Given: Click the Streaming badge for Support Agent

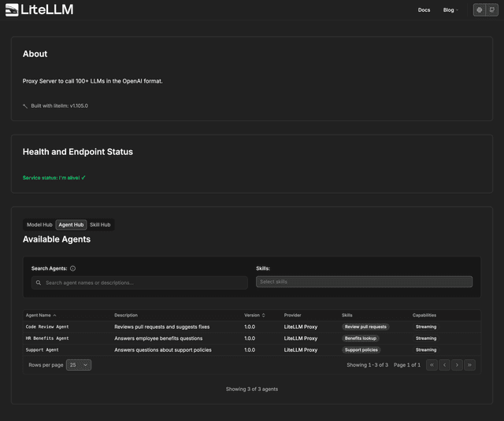Looking at the screenshot, I should [426, 350].
